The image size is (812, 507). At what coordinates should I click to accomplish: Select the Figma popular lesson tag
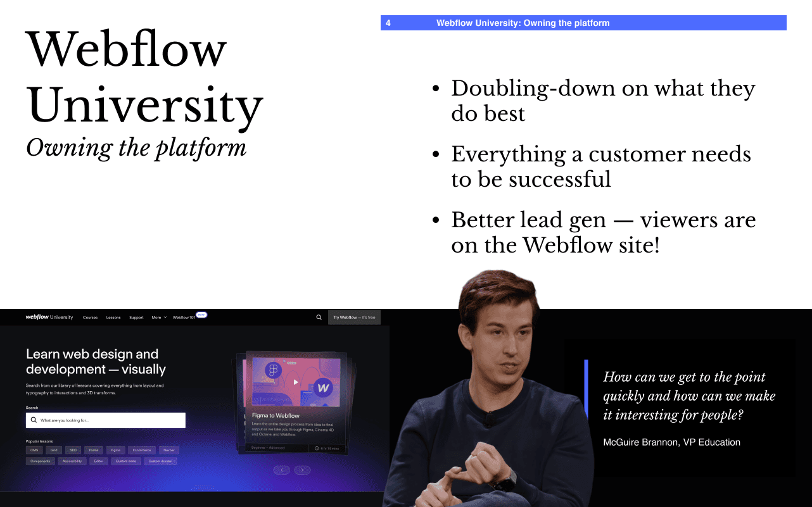pyautogui.click(x=115, y=450)
